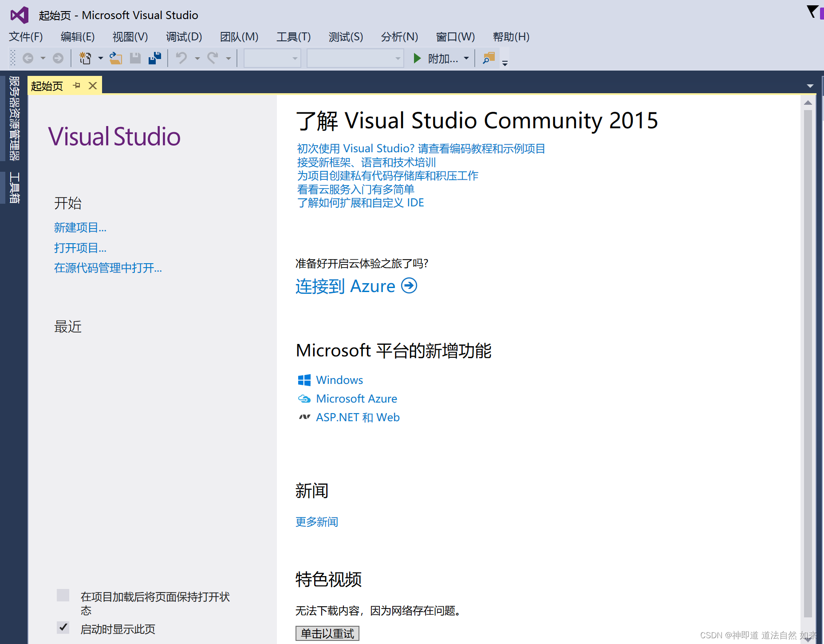Click the Redo arrow icon
The width and height of the screenshot is (824, 644).
(213, 58)
